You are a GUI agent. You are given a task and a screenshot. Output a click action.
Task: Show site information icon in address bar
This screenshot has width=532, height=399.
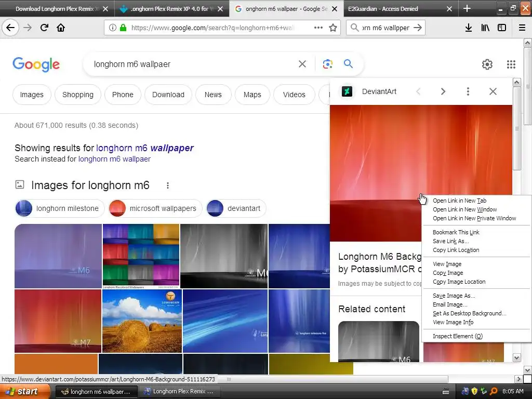tap(113, 28)
